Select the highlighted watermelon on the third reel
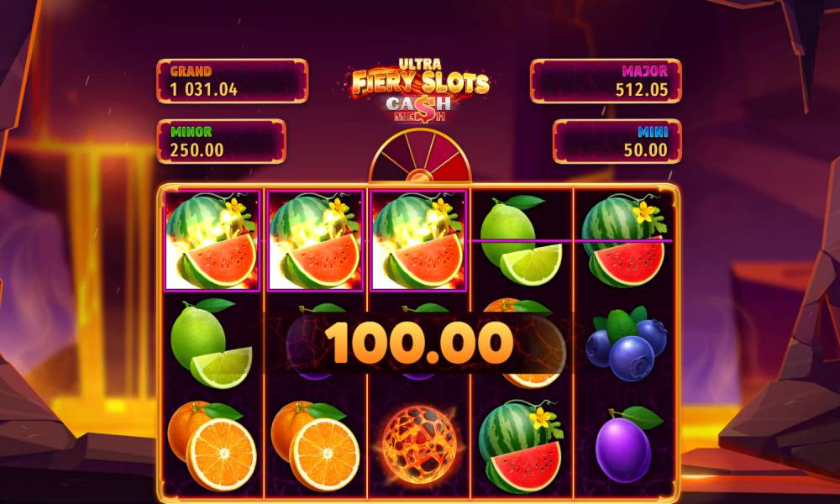This screenshot has width=840, height=504. click(417, 240)
